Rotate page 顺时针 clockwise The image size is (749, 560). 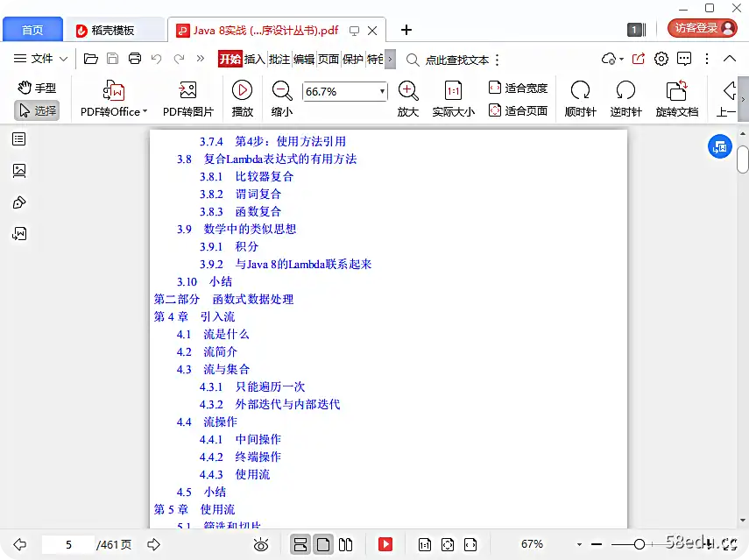(581, 99)
